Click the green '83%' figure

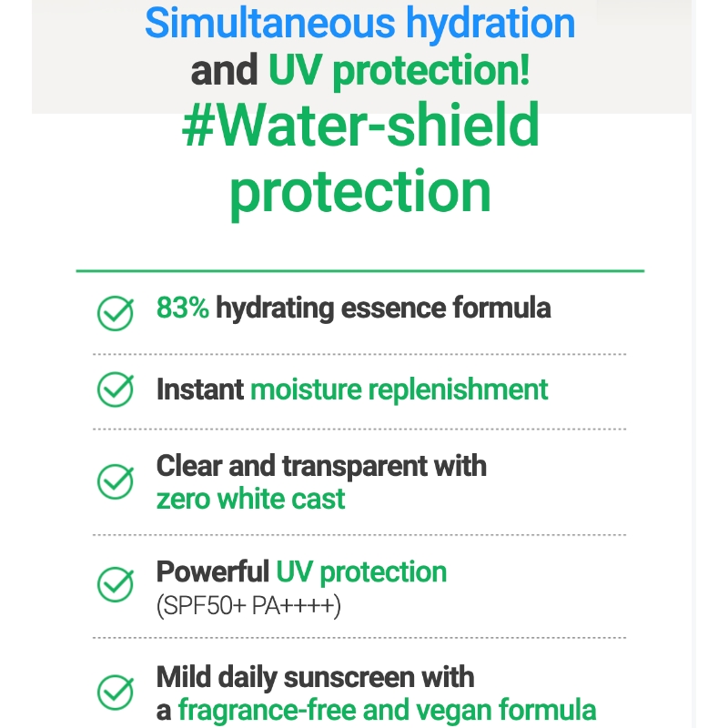click(x=183, y=308)
